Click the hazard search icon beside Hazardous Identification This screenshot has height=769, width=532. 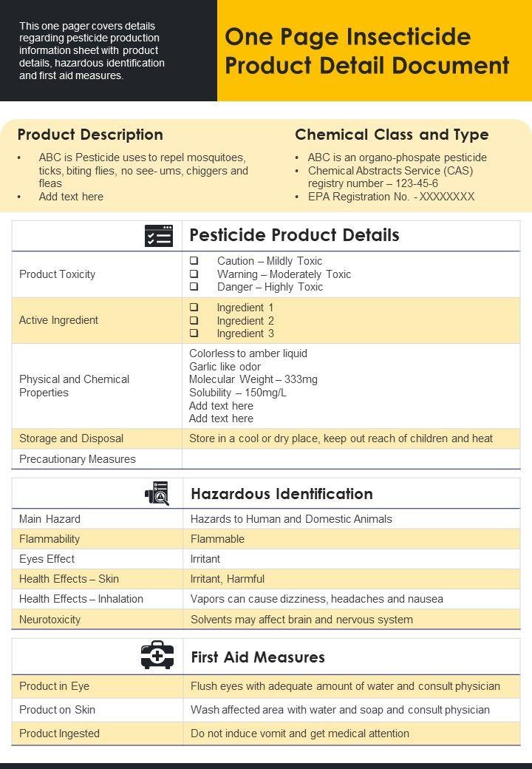click(157, 493)
